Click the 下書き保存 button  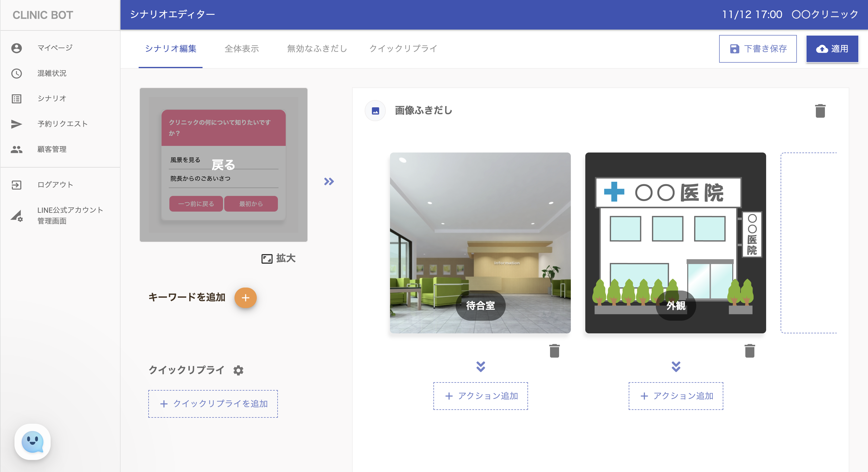(757, 49)
